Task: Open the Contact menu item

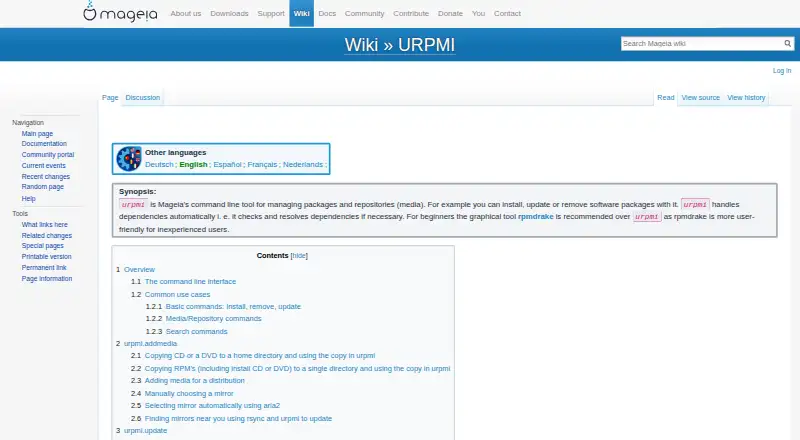Action: (x=507, y=14)
